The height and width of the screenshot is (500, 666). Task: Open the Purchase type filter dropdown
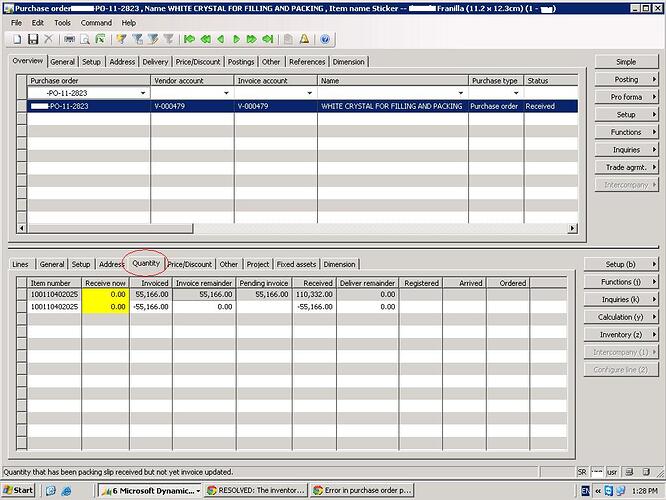pos(516,93)
